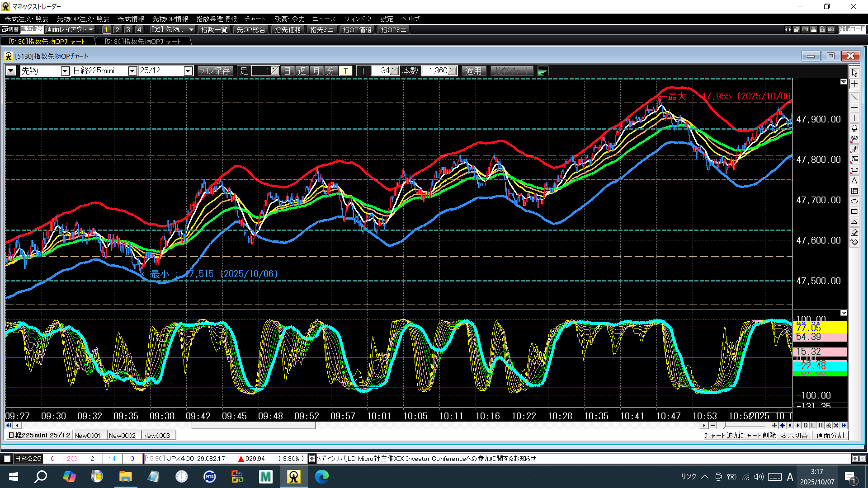
Task: Switch to the daily (日) timeframe
Action: click(x=287, y=71)
